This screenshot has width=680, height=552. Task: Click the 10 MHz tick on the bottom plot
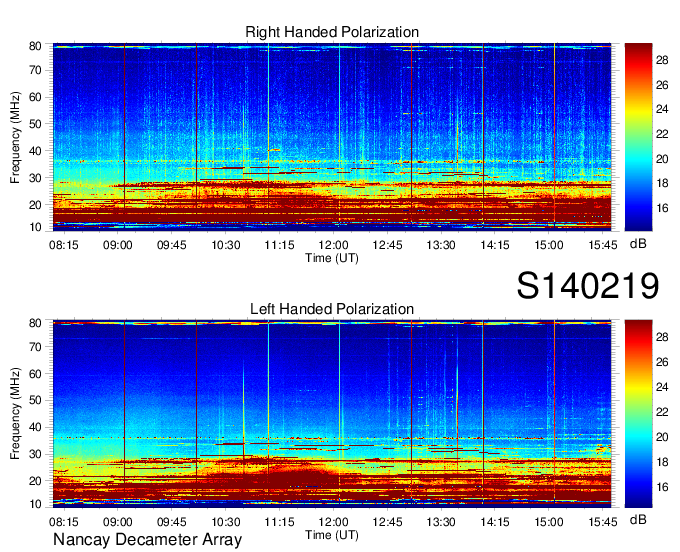coord(35,504)
